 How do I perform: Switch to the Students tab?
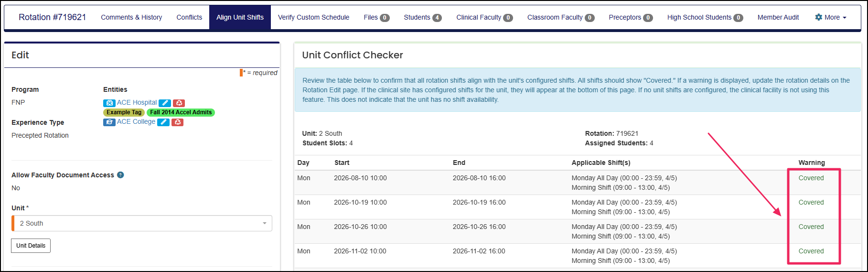(x=423, y=17)
